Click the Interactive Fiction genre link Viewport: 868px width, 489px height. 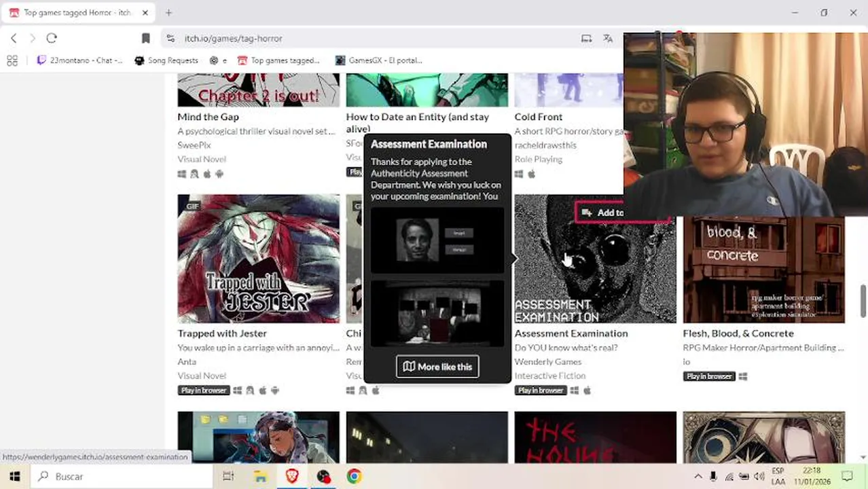click(550, 376)
